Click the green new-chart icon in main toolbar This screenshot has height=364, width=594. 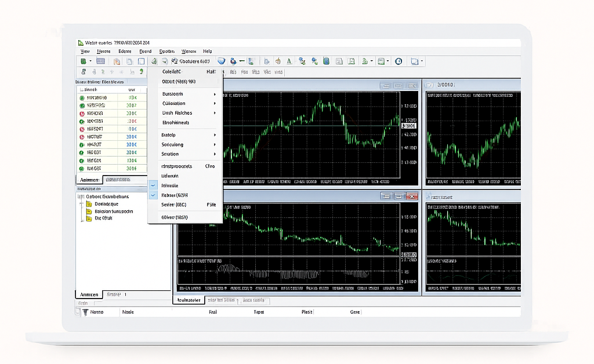pos(84,61)
